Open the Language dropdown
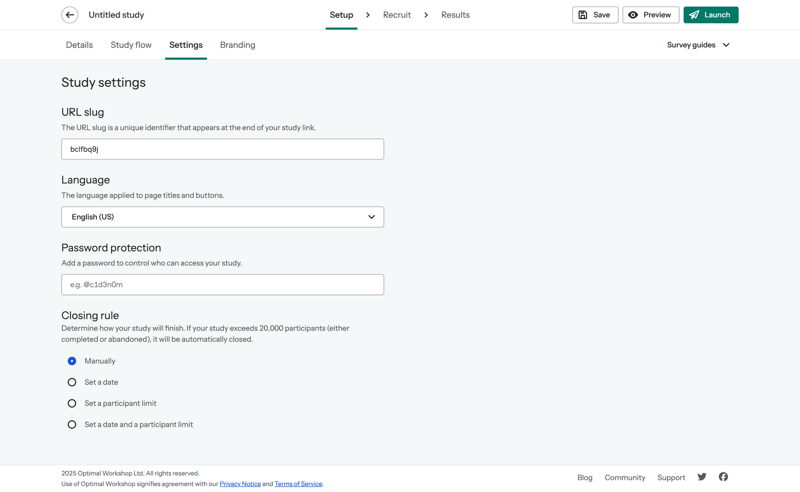This screenshot has height=492, width=800. point(222,217)
